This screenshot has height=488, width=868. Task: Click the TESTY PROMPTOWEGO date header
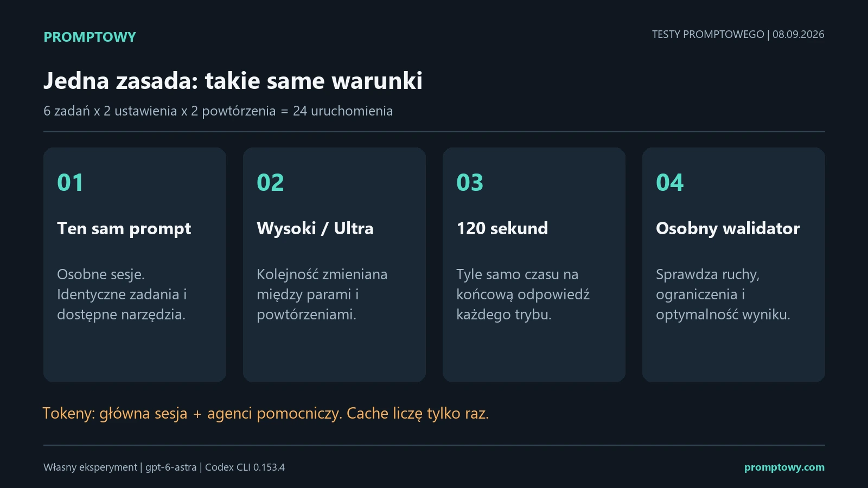[738, 35]
